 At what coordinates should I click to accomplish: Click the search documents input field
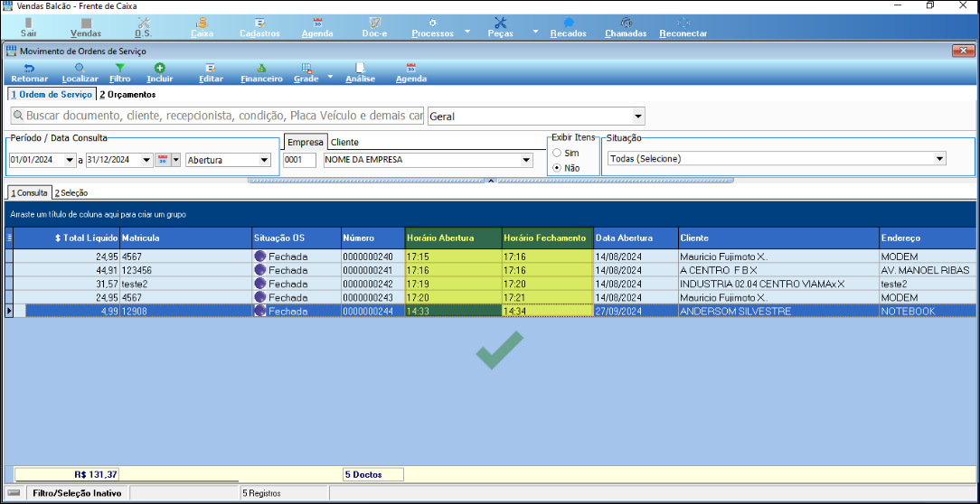click(x=218, y=117)
